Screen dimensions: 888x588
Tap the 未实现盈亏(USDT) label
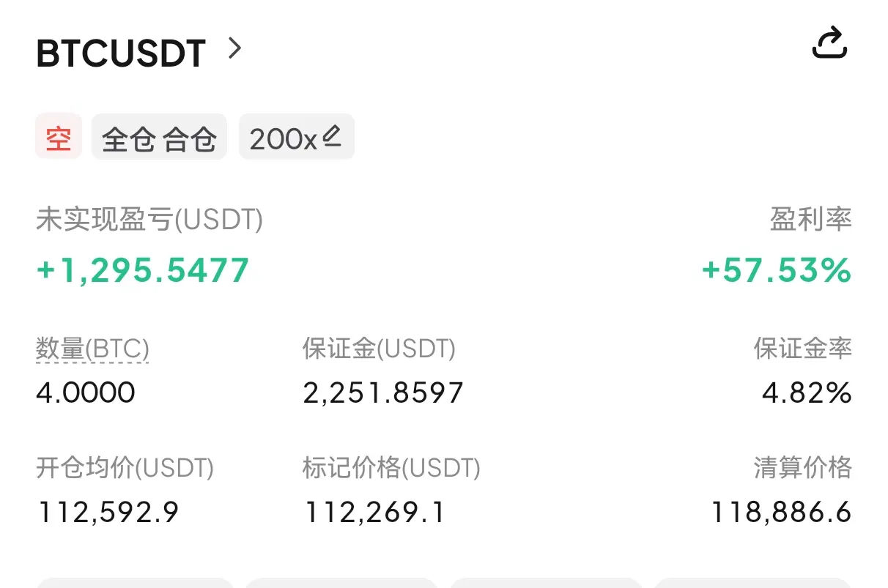click(x=149, y=219)
